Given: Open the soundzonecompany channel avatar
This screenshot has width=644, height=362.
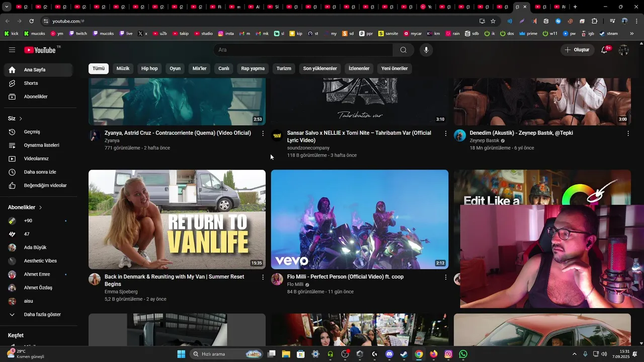Looking at the screenshot, I should [x=277, y=135].
